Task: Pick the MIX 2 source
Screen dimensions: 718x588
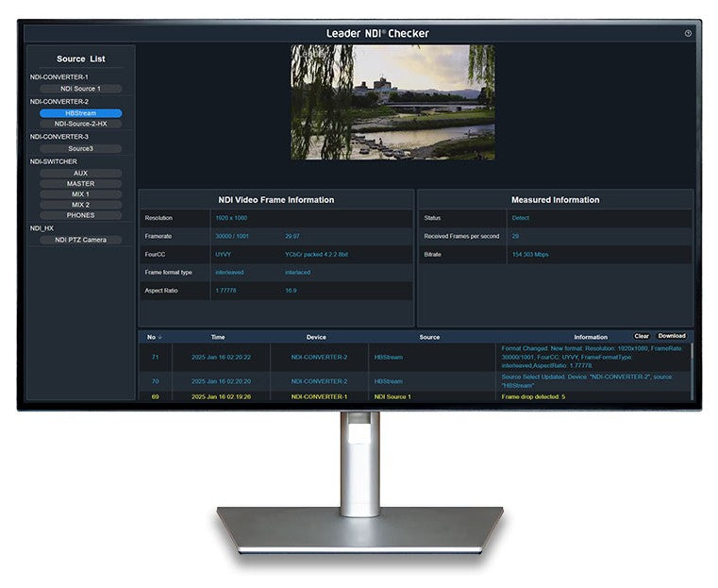Action: 80,205
